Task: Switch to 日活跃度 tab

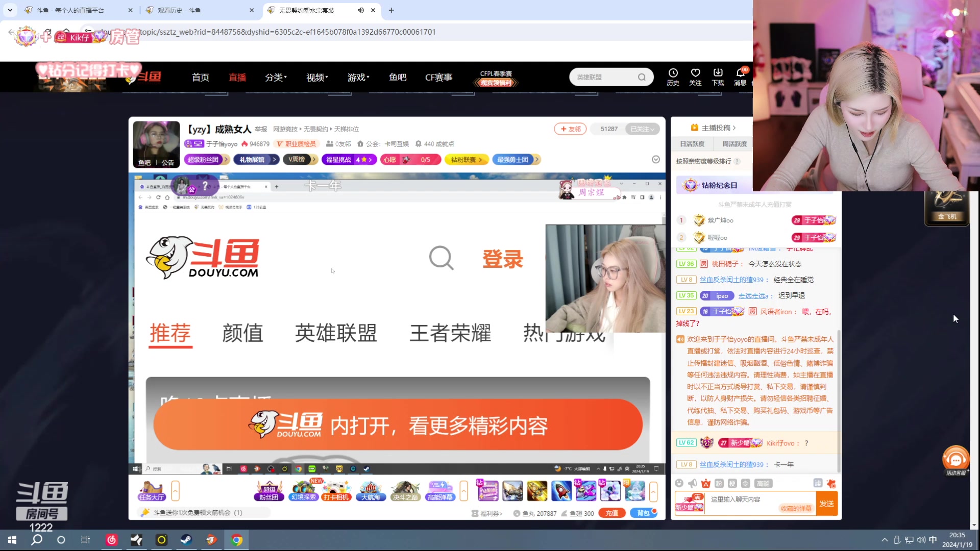Action: coord(692,144)
